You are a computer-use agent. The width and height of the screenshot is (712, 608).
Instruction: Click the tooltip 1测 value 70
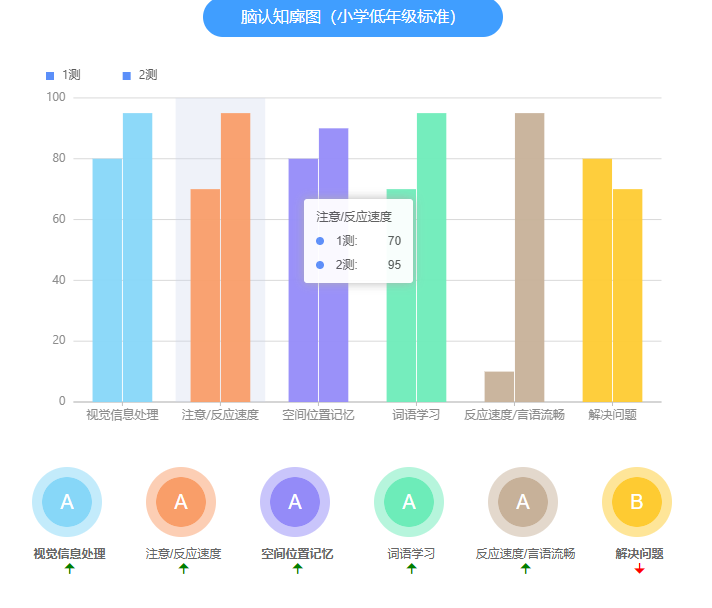point(395,241)
